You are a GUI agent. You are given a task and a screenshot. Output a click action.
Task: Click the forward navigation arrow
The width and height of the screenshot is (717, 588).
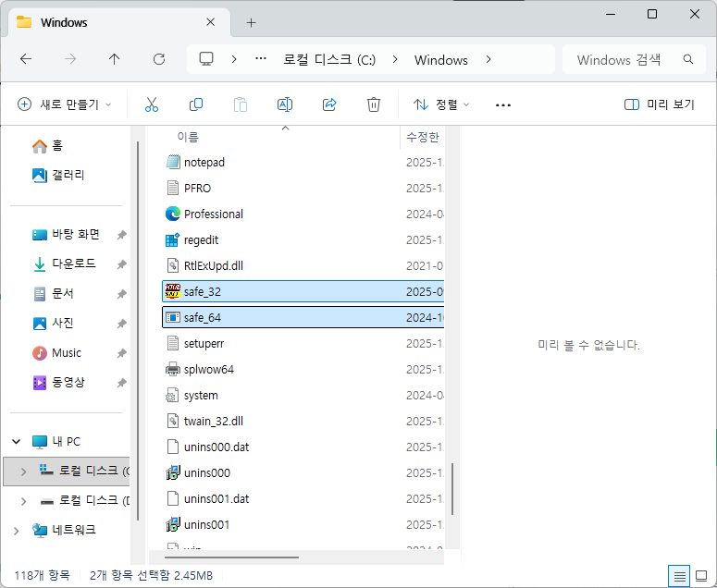tap(70, 59)
